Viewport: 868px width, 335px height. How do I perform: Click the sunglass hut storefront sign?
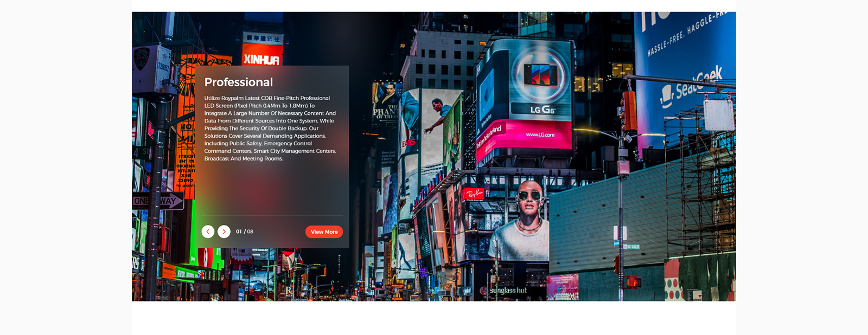(508, 291)
